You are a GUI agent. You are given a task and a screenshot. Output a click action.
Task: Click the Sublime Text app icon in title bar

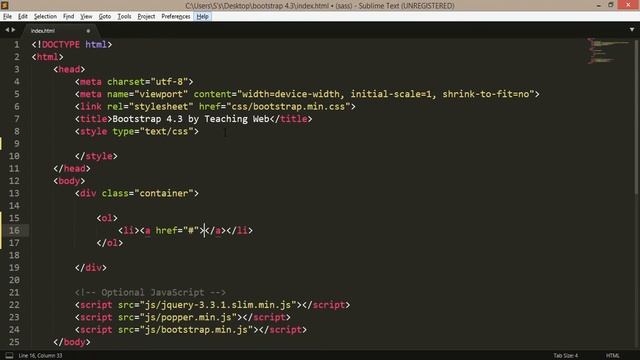[5, 5]
